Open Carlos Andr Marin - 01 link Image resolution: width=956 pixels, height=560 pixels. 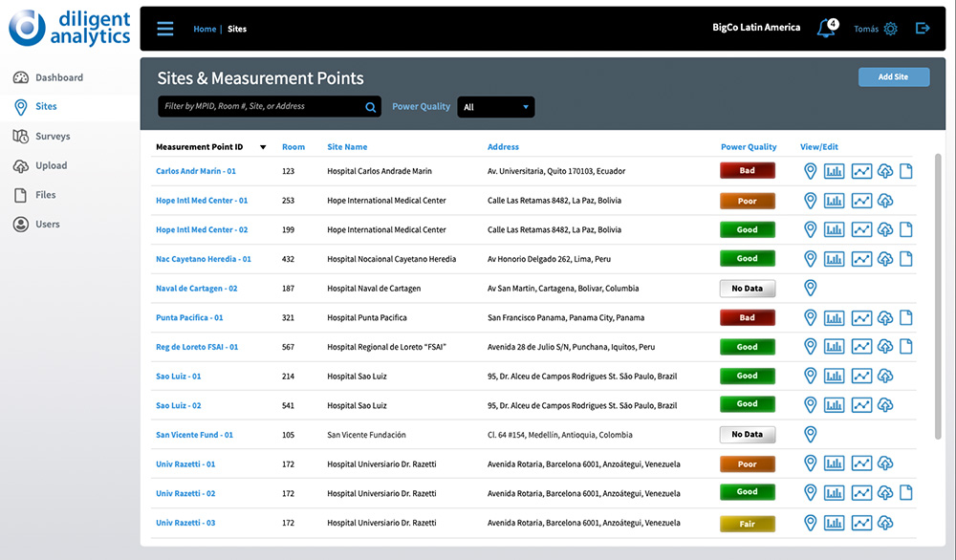pyautogui.click(x=196, y=171)
